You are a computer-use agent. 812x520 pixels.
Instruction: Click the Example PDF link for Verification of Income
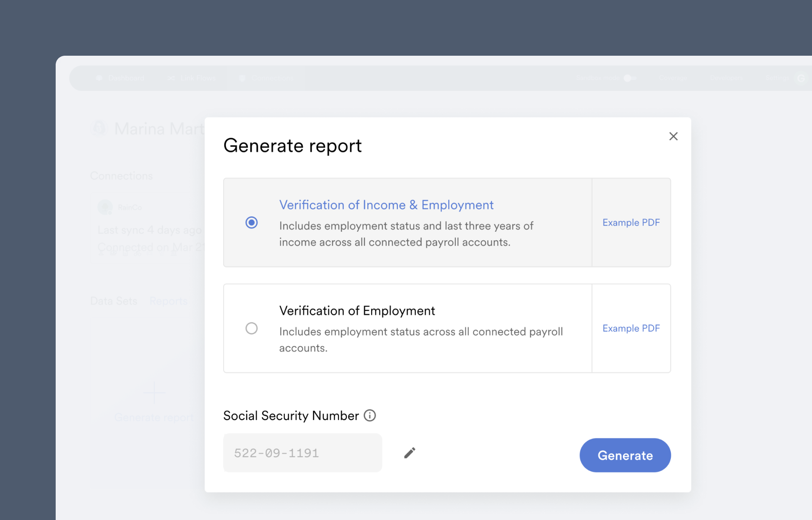point(630,222)
